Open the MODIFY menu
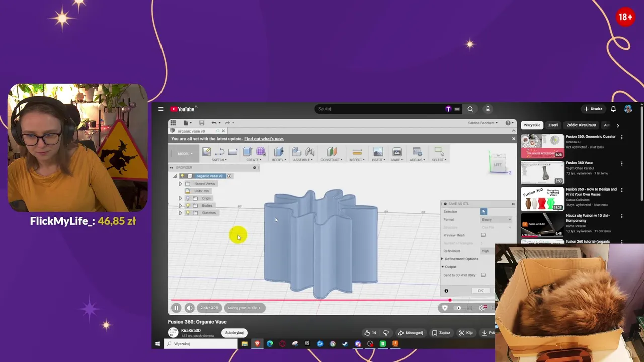This screenshot has height=362, width=644. coord(279,160)
